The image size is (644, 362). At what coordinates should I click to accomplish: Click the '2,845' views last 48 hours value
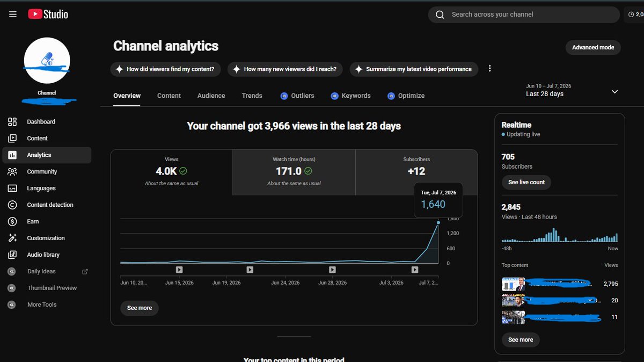coord(511,207)
